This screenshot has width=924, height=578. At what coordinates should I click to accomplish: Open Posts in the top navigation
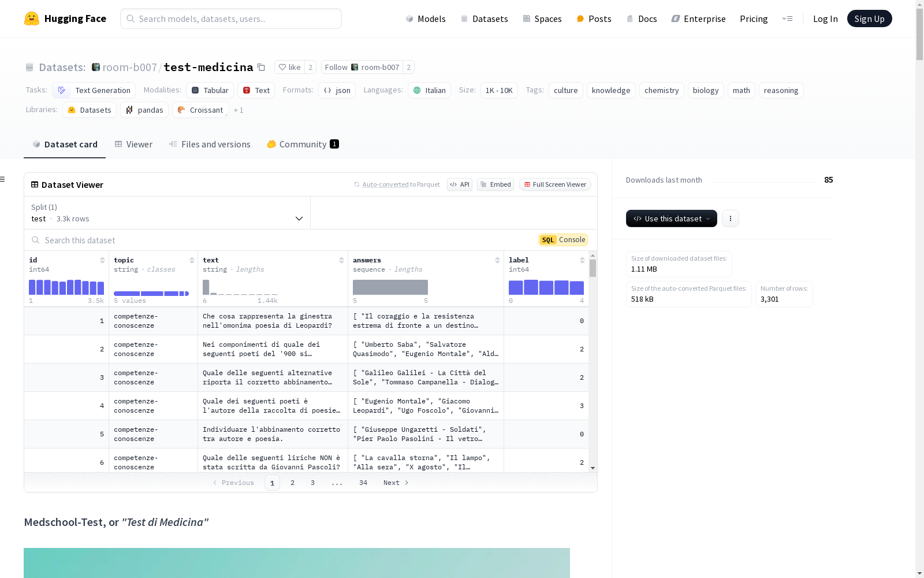(594, 18)
